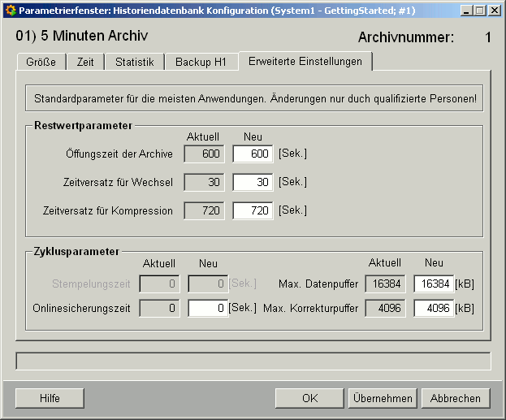Apply changes with the Übernehmen button
506x420 pixels.
383,398
